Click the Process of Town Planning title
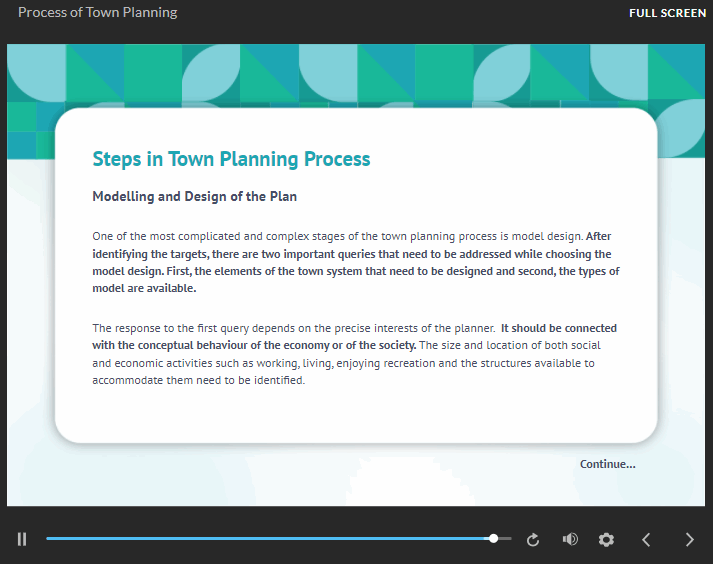 [97, 12]
